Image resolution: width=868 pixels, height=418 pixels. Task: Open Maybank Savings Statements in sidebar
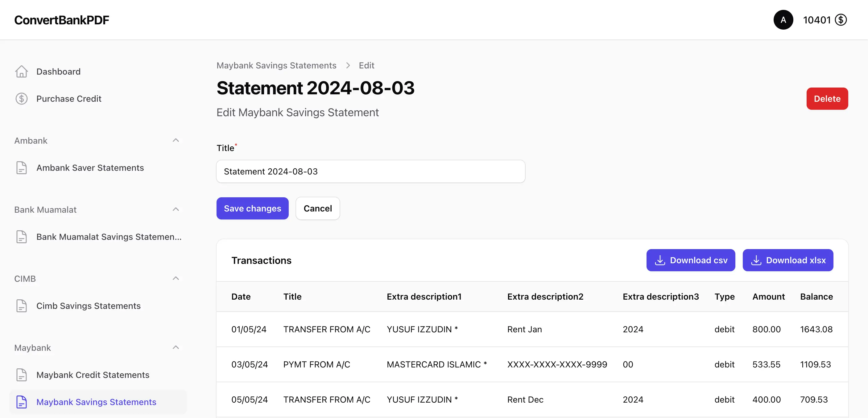coord(96,402)
